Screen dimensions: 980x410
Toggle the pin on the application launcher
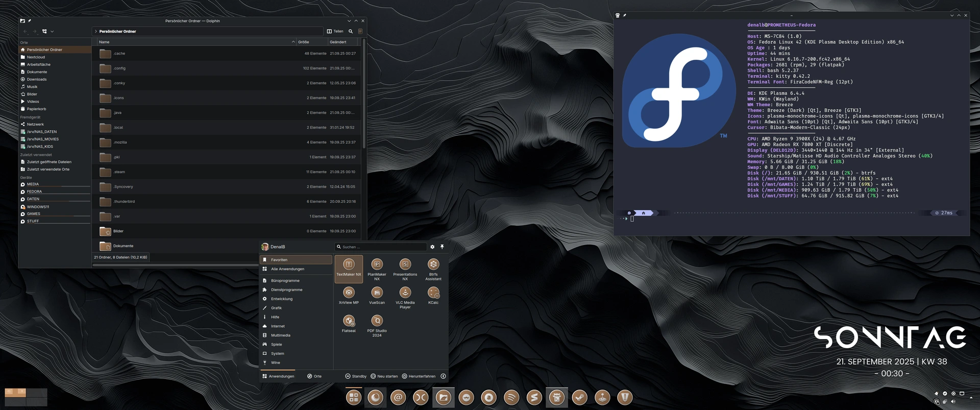click(442, 247)
